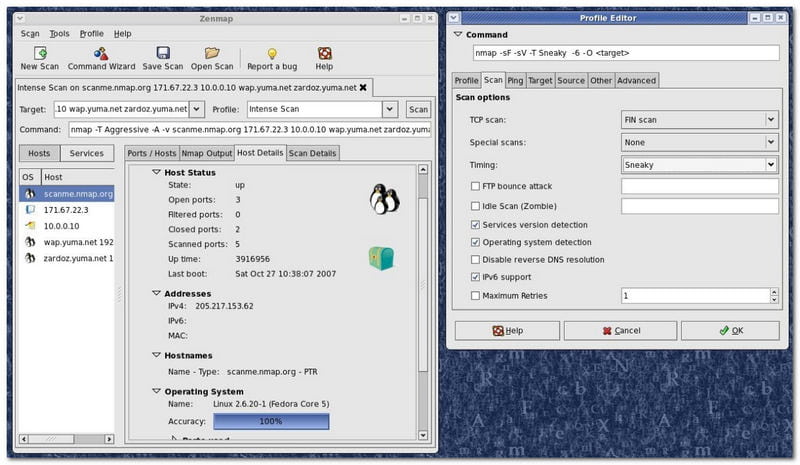The height and width of the screenshot is (465, 800).
Task: Collapse the Command section in Profile Editor
Action: (458, 35)
